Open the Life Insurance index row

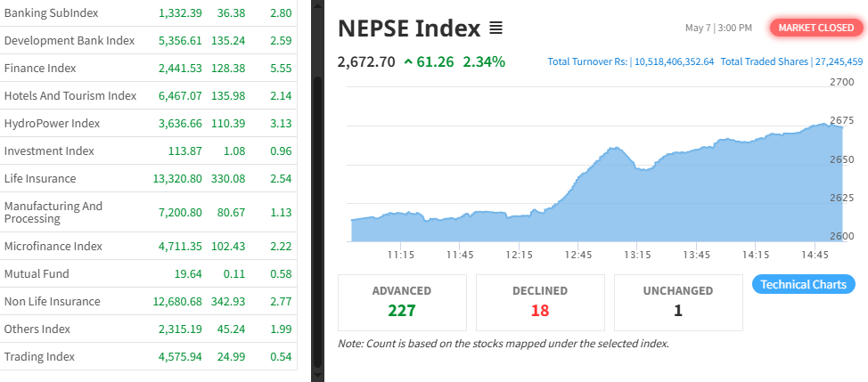pyautogui.click(x=40, y=179)
